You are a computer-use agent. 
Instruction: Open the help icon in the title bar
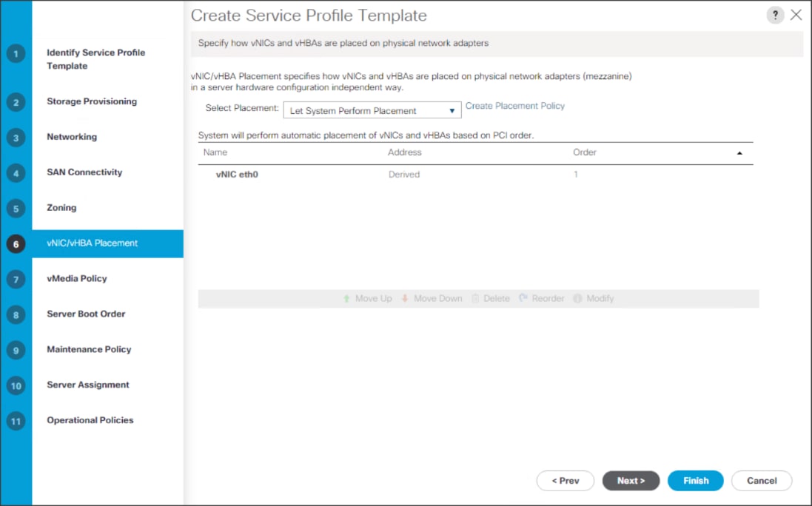coord(775,15)
